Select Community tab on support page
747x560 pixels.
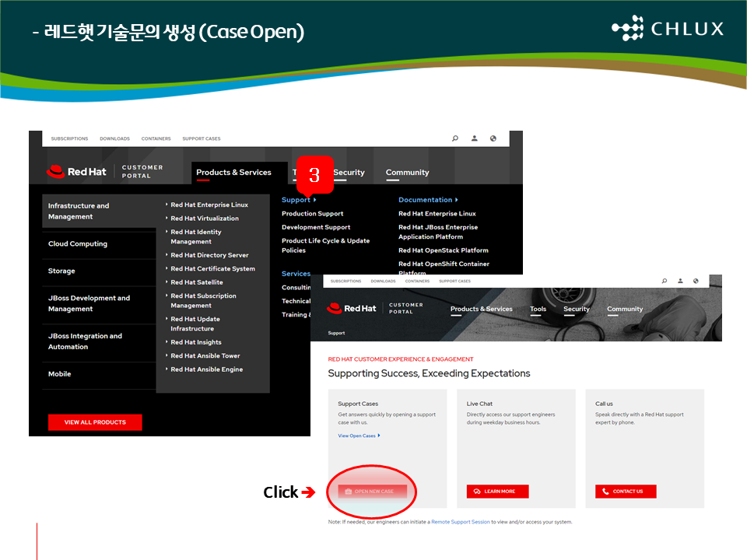625,309
